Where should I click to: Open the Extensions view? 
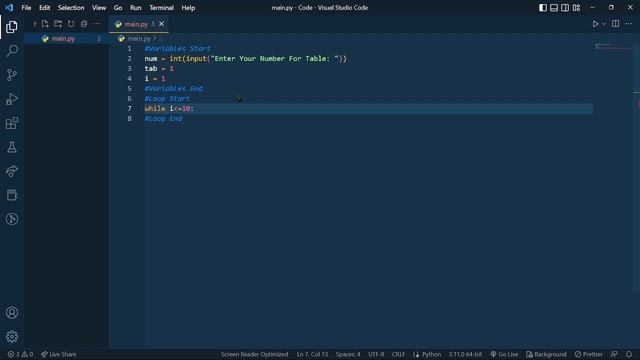click(12, 123)
